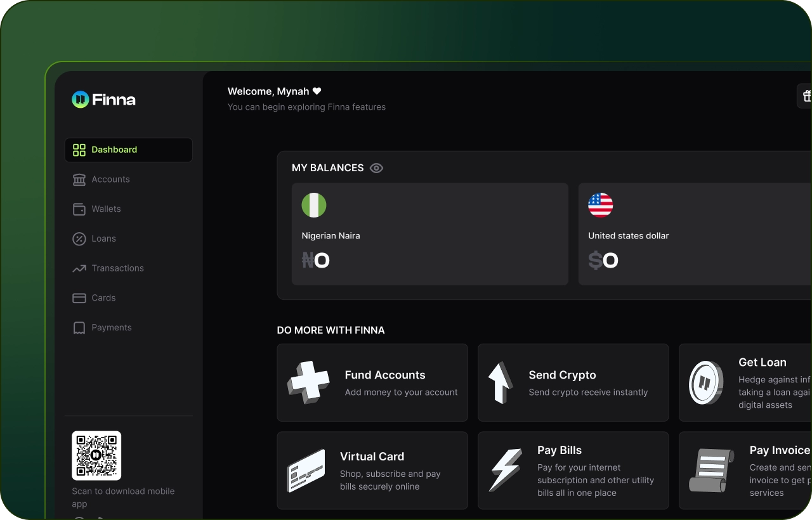This screenshot has height=520, width=812.
Task: Click the gift icon at top right
Action: coord(806,96)
